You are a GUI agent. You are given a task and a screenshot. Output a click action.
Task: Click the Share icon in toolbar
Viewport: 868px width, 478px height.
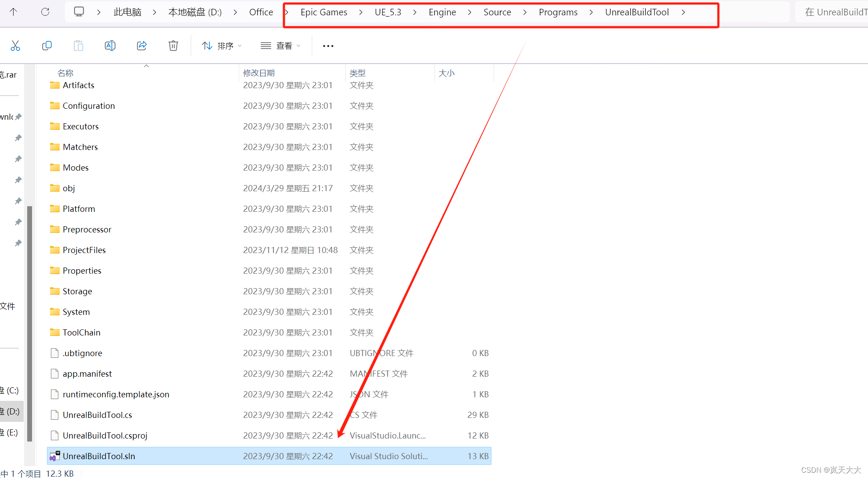pyautogui.click(x=142, y=46)
